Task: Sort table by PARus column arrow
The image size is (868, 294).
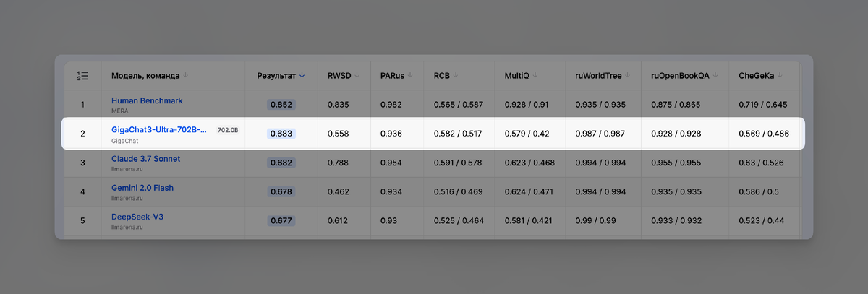Action: click(411, 75)
